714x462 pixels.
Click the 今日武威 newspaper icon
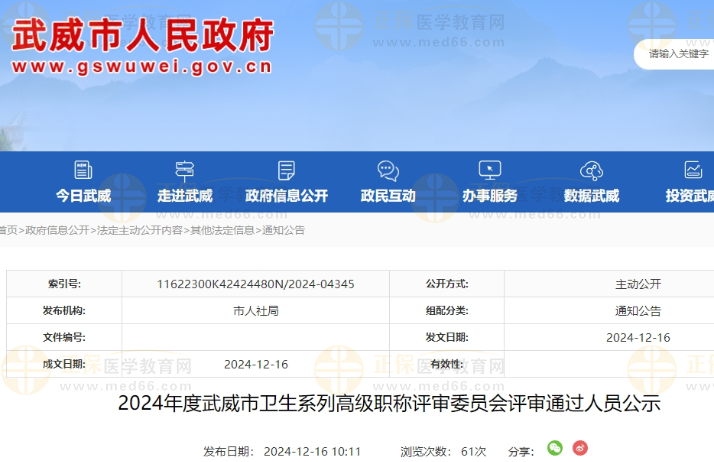83,171
